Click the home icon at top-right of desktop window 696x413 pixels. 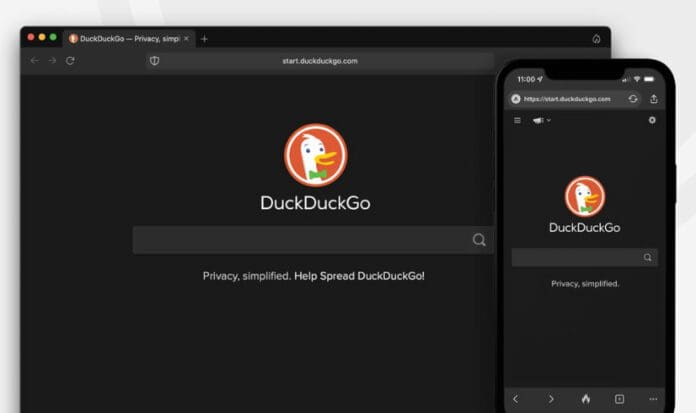pyautogui.click(x=596, y=39)
